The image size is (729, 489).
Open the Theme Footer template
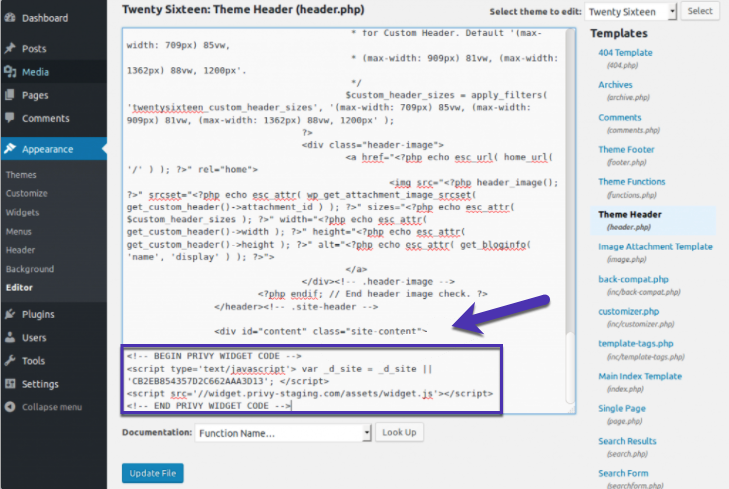tap(626, 149)
